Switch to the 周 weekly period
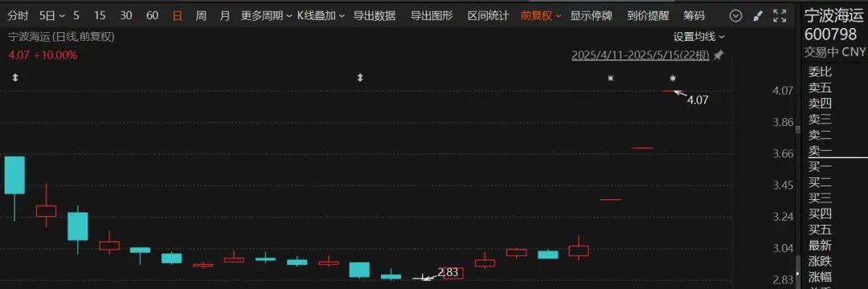The height and width of the screenshot is (289, 868). pyautogui.click(x=201, y=16)
